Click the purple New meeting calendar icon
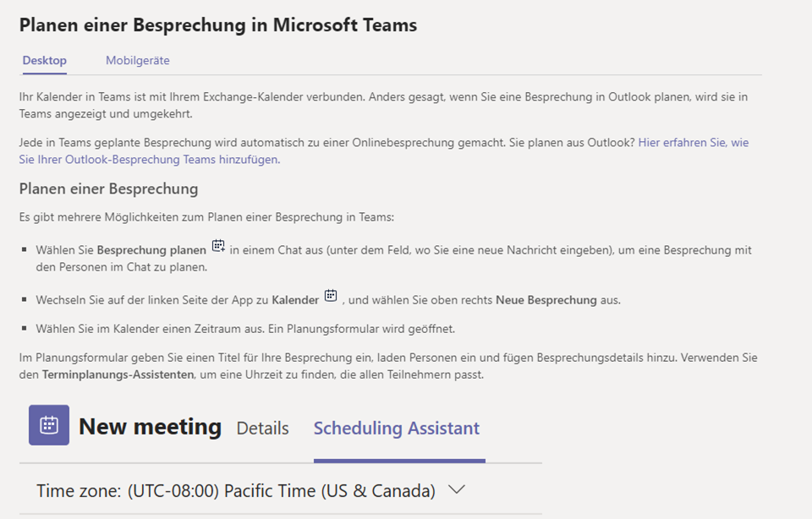Viewport: 812px width, 519px height. point(49,425)
